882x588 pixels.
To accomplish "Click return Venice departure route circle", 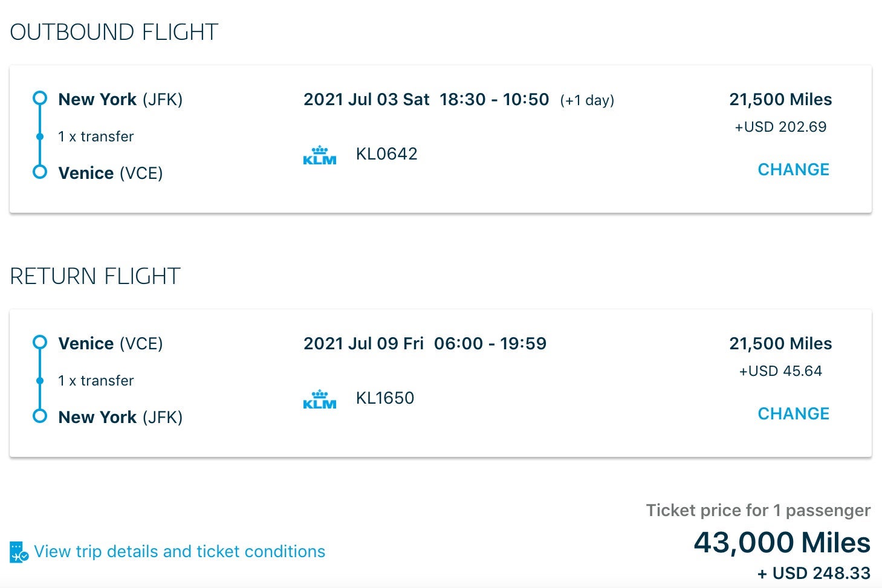I will tap(40, 343).
